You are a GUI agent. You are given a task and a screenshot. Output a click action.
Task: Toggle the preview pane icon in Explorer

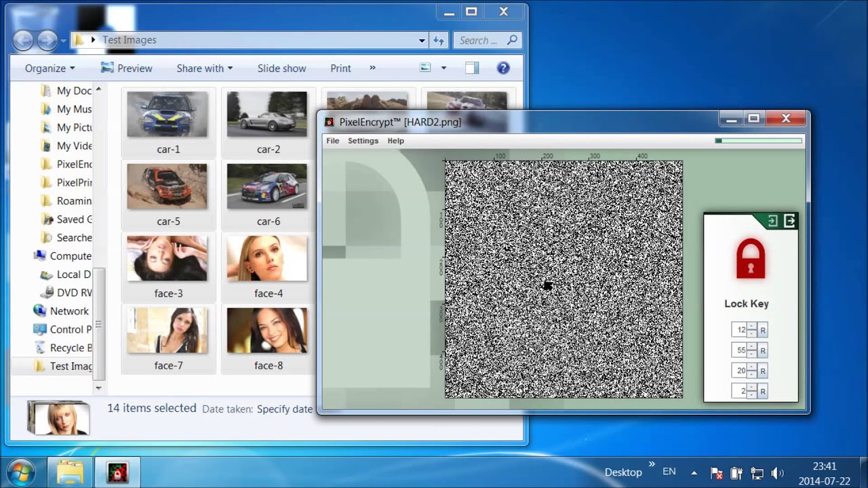472,68
